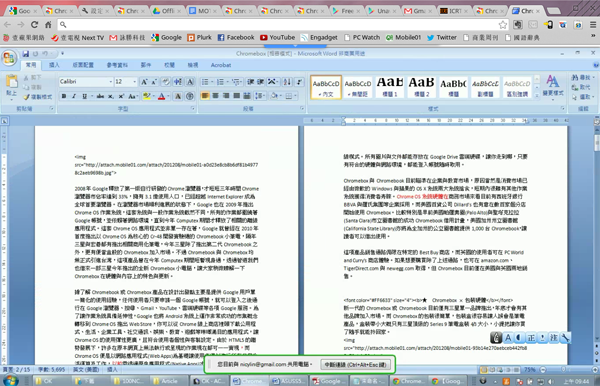Align the paragraph to the left
Screen dimensions: 600x386
[x=205, y=96]
